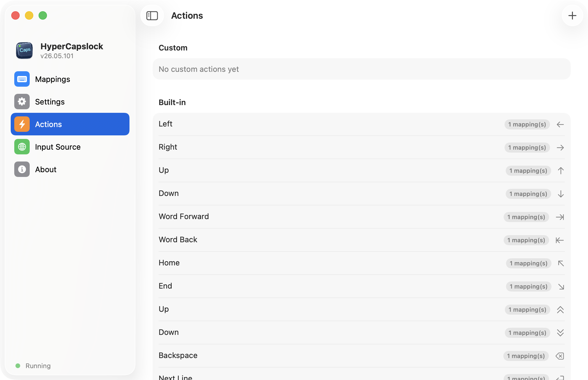Viewport: 588px width, 380px height.
Task: Click the mapping badge in Home row
Action: pyautogui.click(x=529, y=263)
